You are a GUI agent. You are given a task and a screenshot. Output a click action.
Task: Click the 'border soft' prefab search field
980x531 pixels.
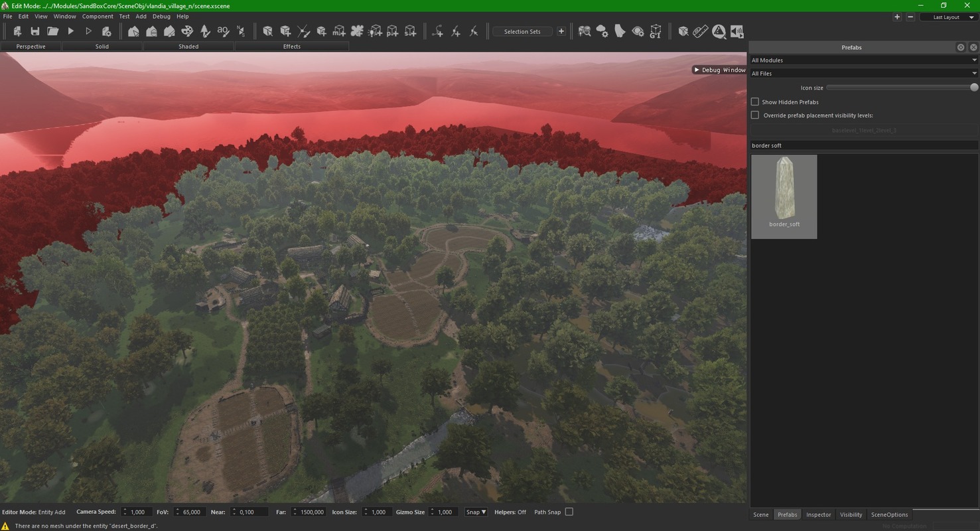864,145
